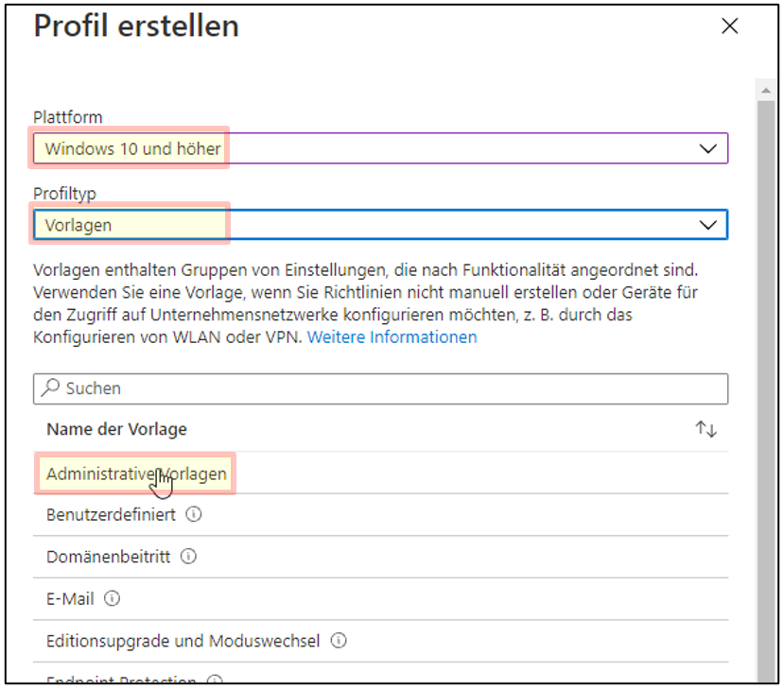The image size is (784, 689).
Task: Open the Plattform dropdown
Action: pyautogui.click(x=378, y=148)
